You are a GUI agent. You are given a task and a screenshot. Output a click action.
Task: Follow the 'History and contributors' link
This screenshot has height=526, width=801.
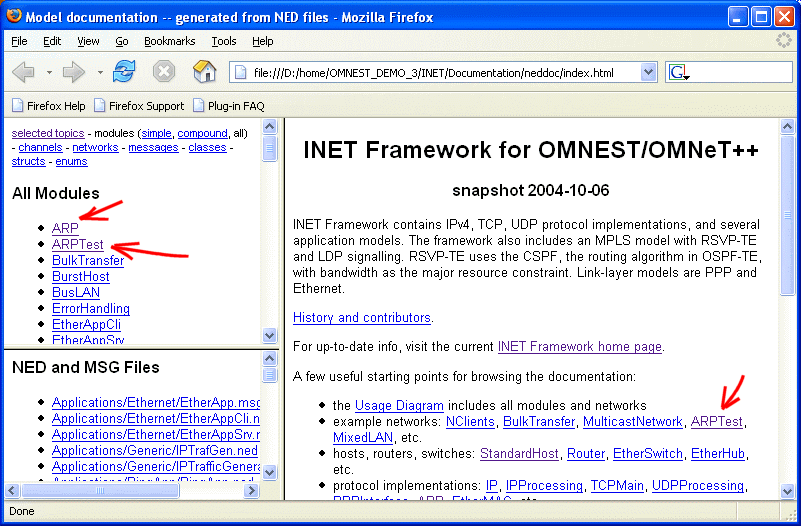(362, 318)
